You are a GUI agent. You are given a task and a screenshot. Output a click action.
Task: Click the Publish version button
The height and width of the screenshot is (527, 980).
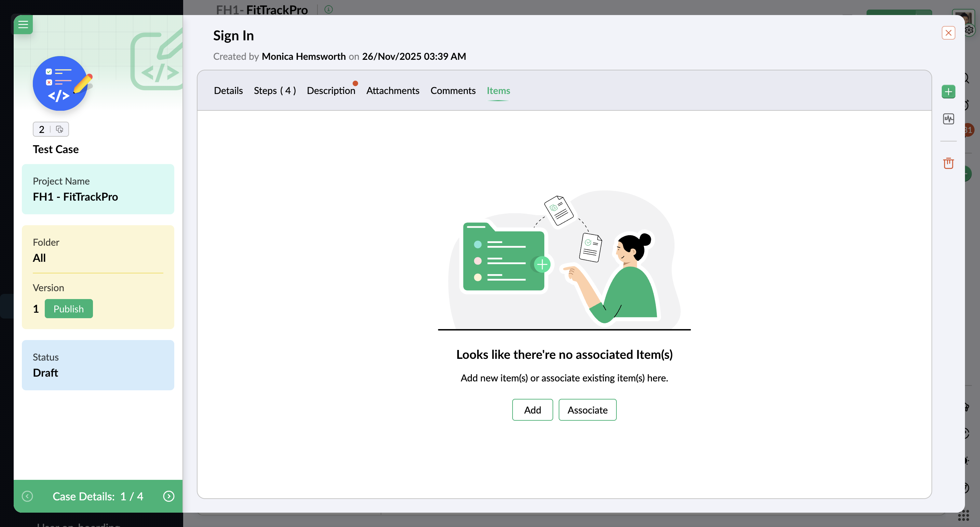point(68,309)
